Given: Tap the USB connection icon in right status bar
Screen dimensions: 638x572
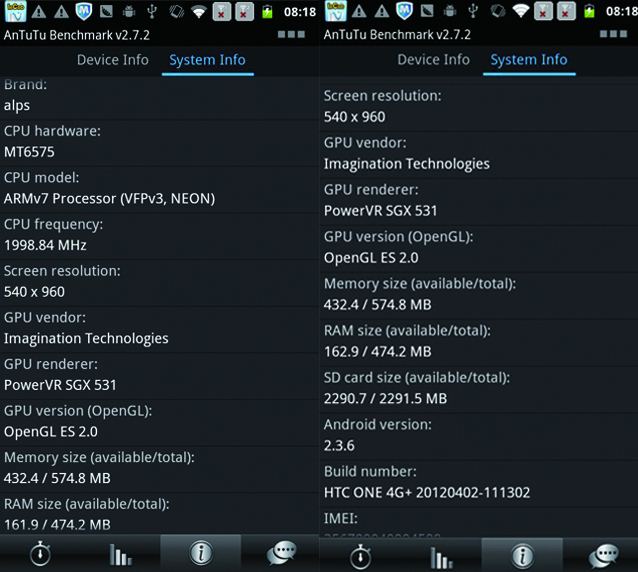Looking at the screenshot, I should [473, 11].
